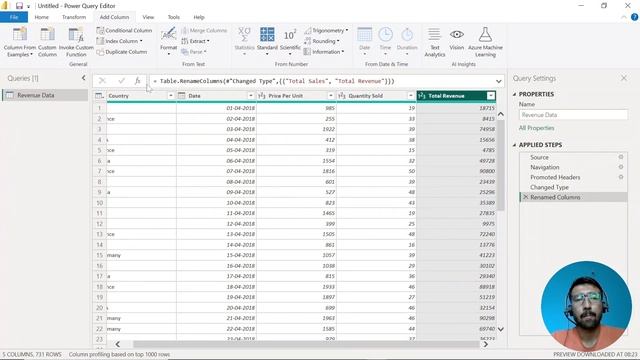The width and height of the screenshot is (640, 360).
Task: Select the Revenue Data query
Action: 45,95
